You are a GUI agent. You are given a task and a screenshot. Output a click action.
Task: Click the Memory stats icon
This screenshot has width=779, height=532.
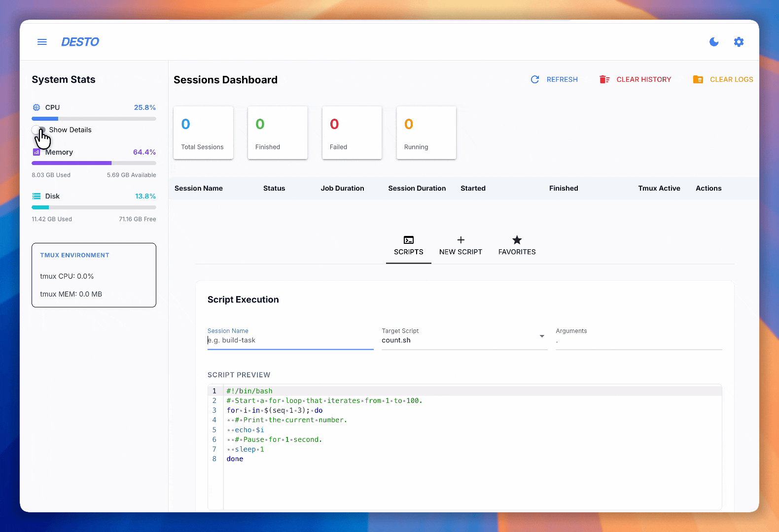click(36, 152)
